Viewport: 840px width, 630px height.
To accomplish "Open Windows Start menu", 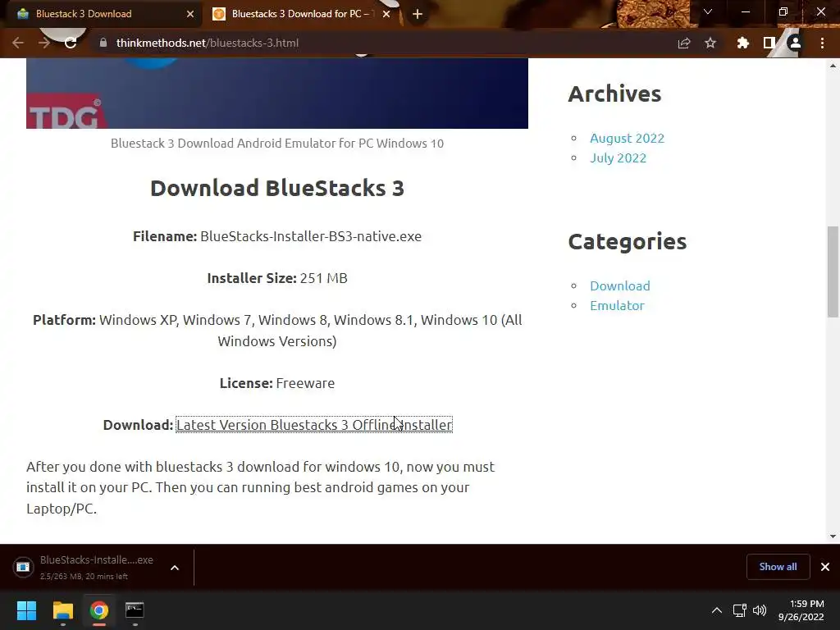I will tap(26, 610).
